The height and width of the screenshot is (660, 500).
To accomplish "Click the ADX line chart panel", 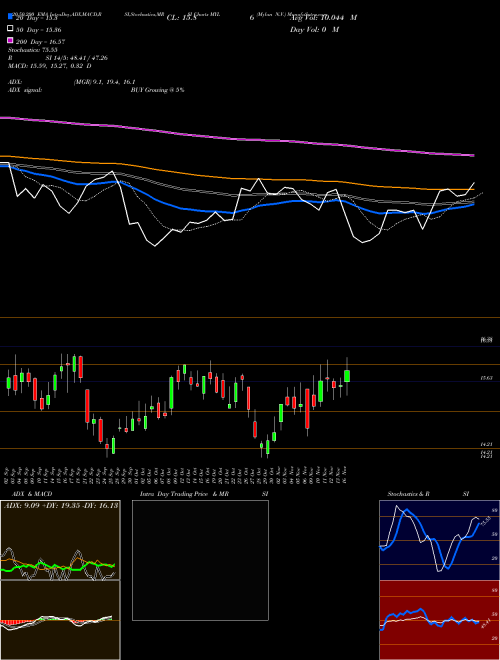I will (x=60, y=540).
